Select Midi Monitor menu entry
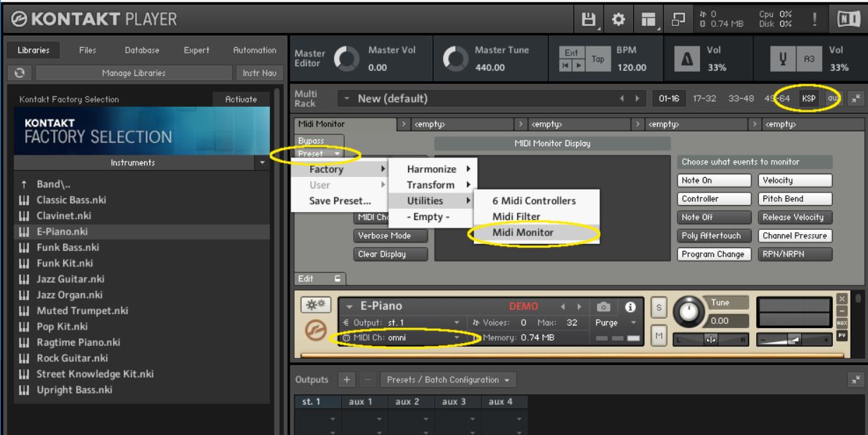The image size is (868, 435). [536, 233]
